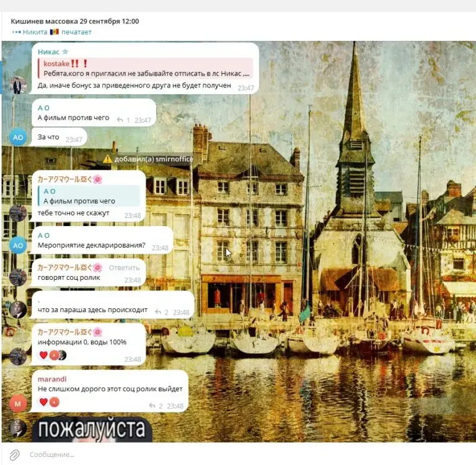Image resolution: width=476 pixels, height=465 pixels.
Task: Open replies on "что за параша здесь происходит"
Action: [x=162, y=312]
